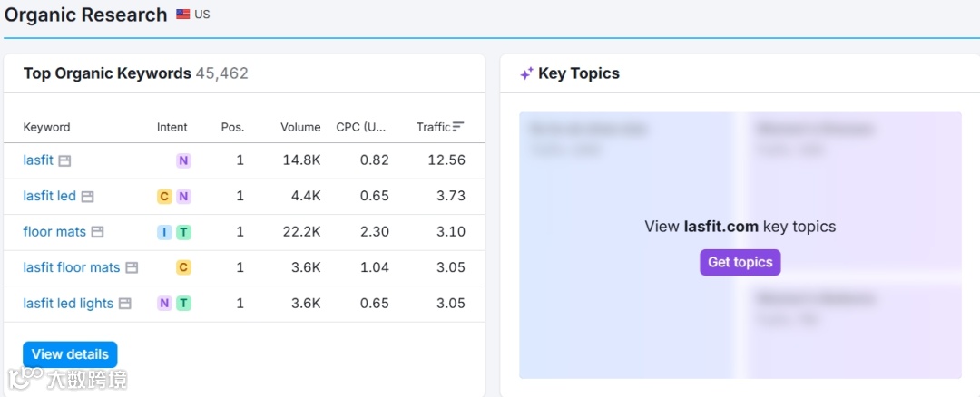The height and width of the screenshot is (397, 980).
Task: Open SERP icon beside floor mats
Action: point(97,232)
